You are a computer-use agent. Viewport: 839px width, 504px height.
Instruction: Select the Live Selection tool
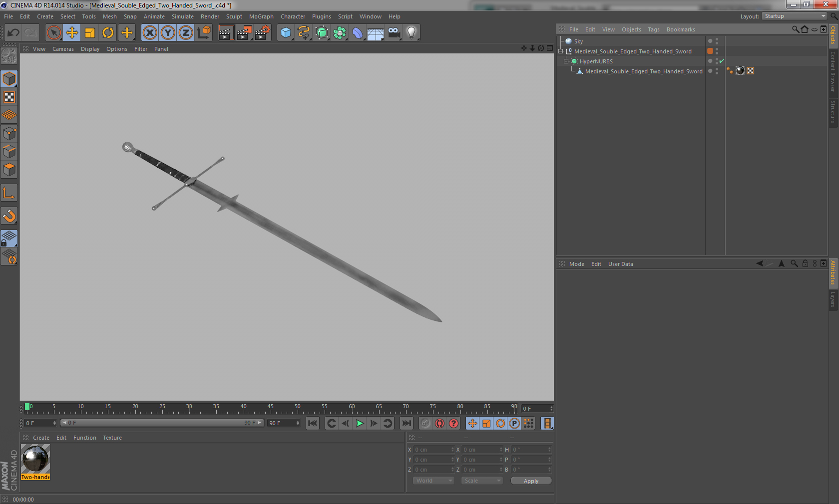54,33
